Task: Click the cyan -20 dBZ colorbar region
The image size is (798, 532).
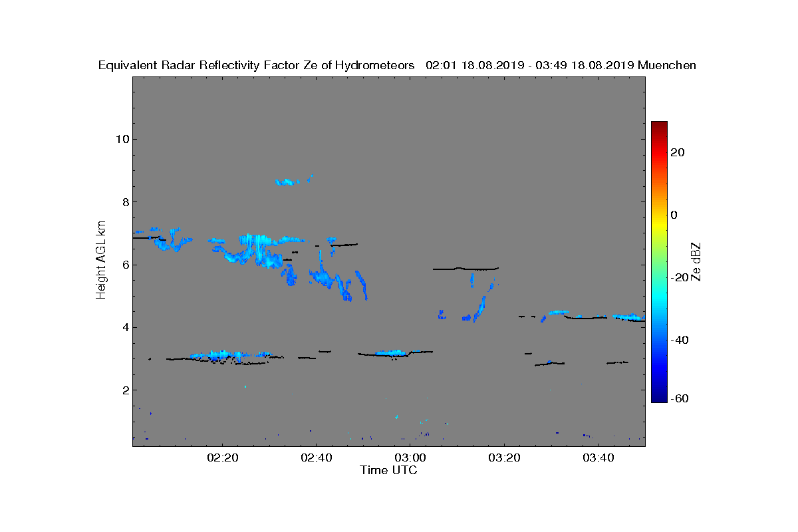Action: pos(659,277)
